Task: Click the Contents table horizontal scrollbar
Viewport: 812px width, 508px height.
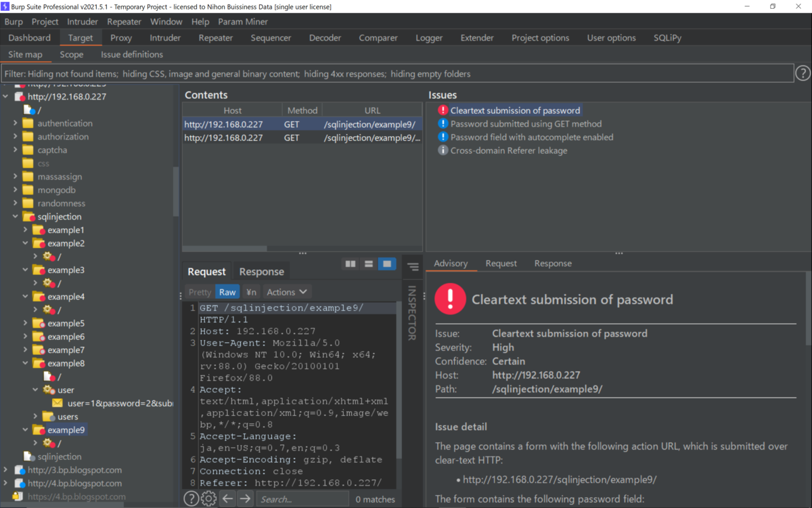Action: point(225,249)
